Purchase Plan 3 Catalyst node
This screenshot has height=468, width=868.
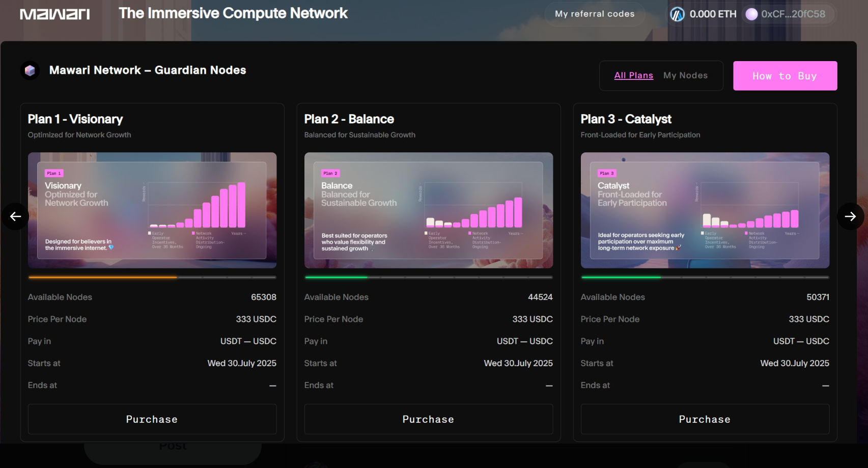[x=705, y=419]
